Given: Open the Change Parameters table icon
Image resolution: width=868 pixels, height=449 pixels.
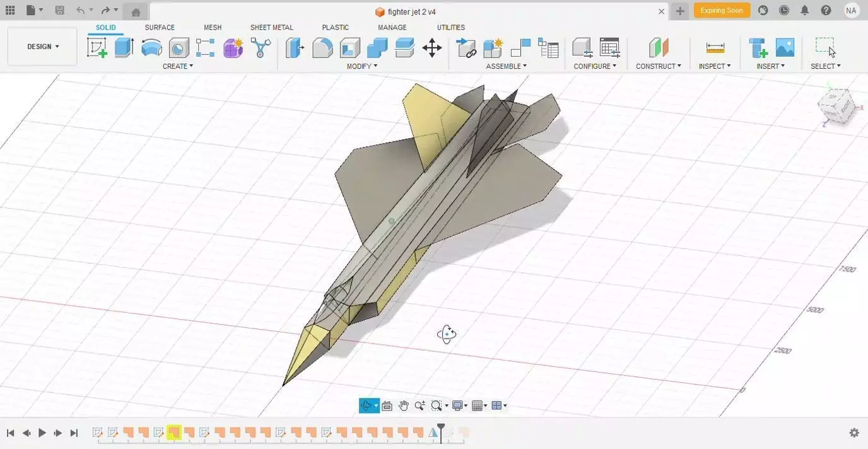Looking at the screenshot, I should click(609, 48).
